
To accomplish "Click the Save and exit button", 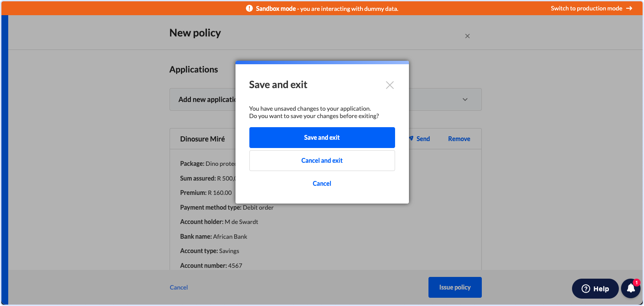I will coord(322,138).
